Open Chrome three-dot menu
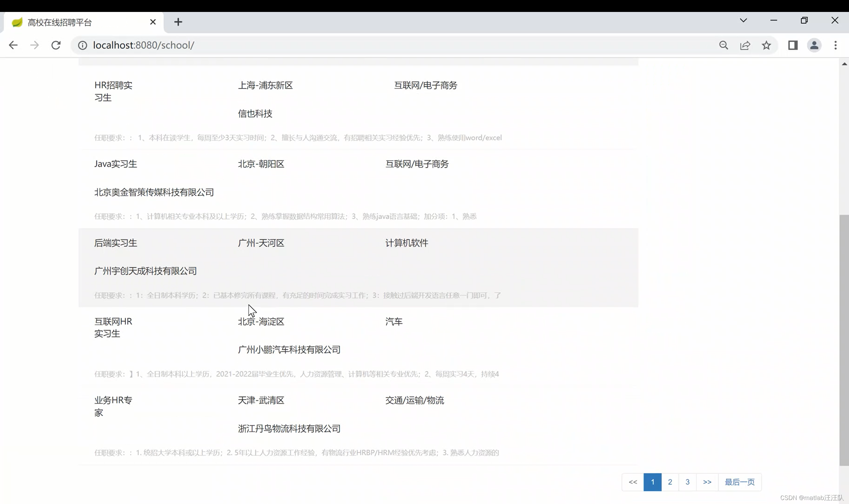Screen dimensions: 849x504 pos(835,45)
